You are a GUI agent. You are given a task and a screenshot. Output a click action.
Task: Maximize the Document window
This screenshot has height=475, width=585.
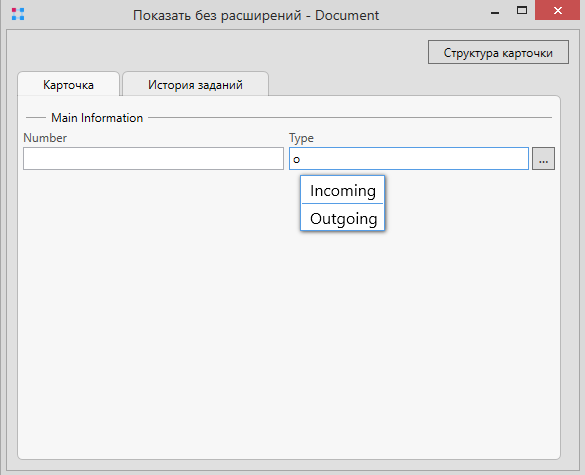pos(522,10)
